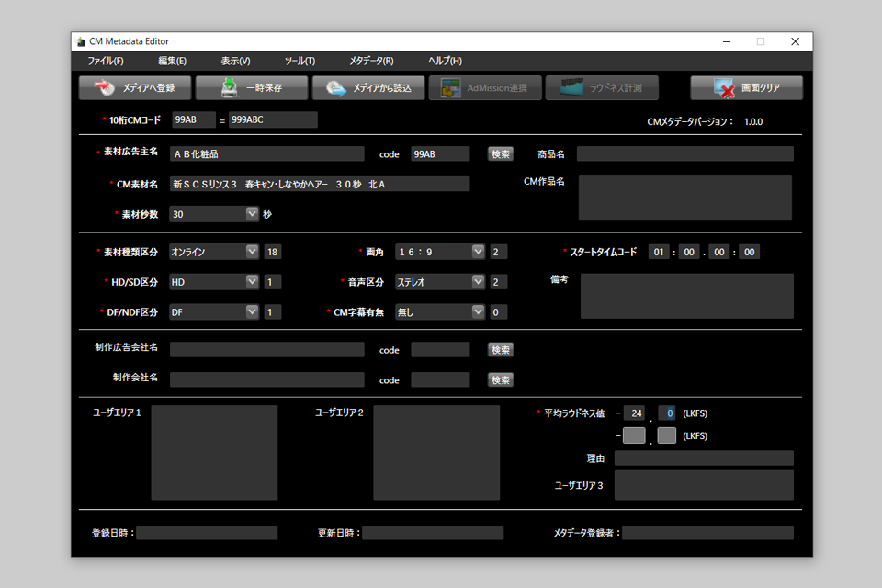
Task: Click the 10桁CMコード field containing 99AB
Action: [194, 119]
